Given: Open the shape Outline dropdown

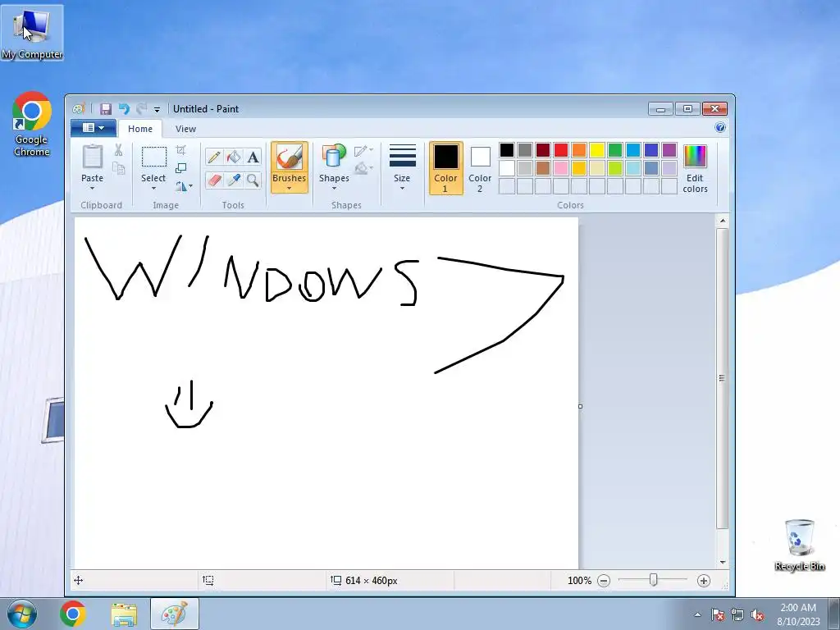Looking at the screenshot, I should coord(363,151).
